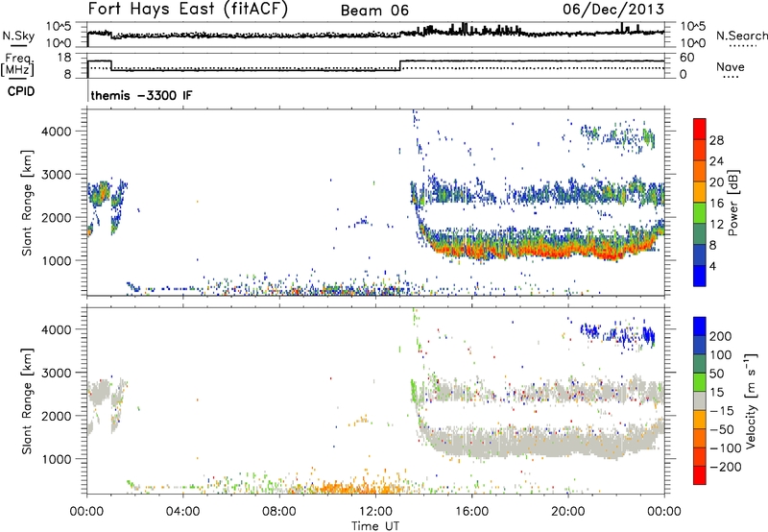Screen dimensions: 768x532
Task: Click the plot title "Fort Hays East (fitACF)"
Action: (x=188, y=10)
